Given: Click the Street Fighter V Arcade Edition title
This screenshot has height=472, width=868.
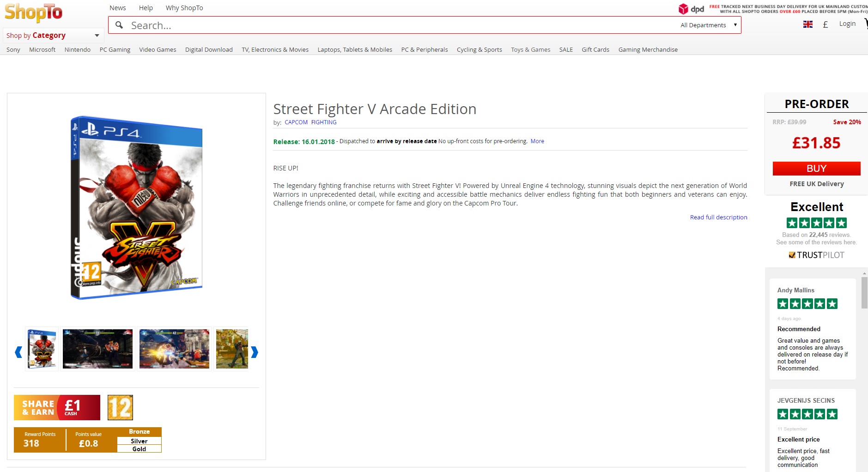Looking at the screenshot, I should [375, 109].
